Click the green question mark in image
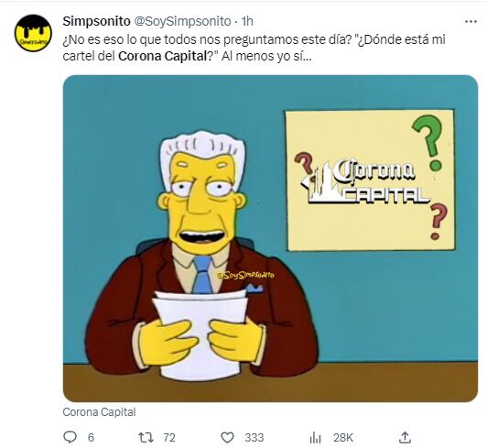Viewport: 487px width, 448px height. (430, 141)
